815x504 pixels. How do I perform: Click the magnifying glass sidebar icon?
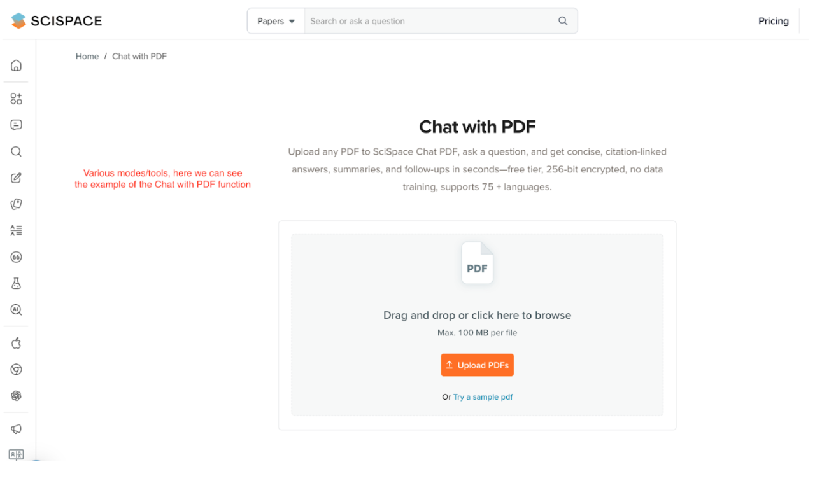click(17, 151)
